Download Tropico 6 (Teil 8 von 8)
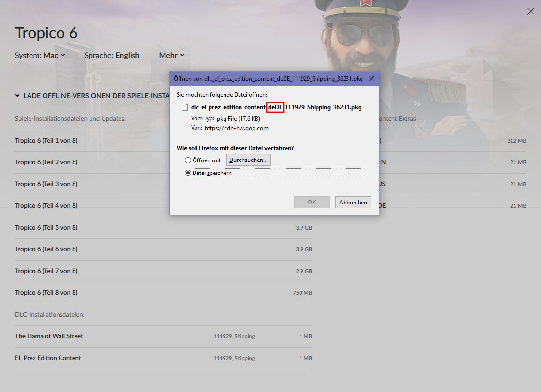This screenshot has height=392, width=541. [x=163, y=293]
